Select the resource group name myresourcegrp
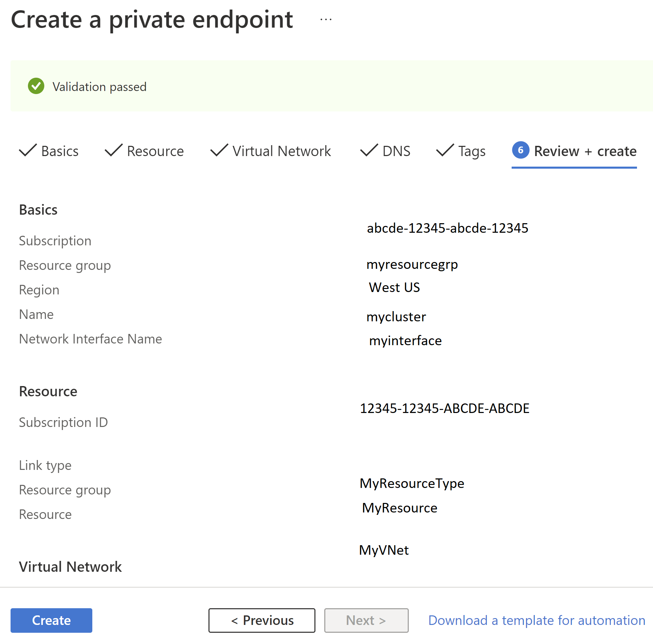This screenshot has height=644, width=653. tap(412, 264)
